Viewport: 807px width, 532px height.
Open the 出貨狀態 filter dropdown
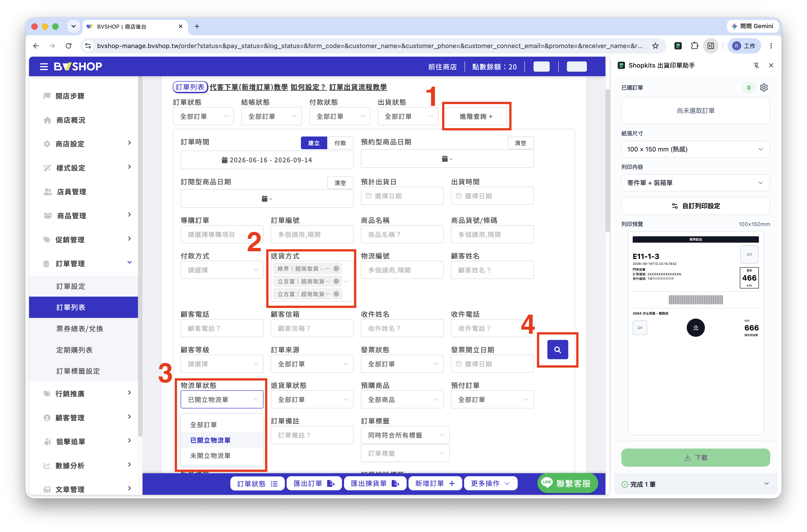[408, 116]
